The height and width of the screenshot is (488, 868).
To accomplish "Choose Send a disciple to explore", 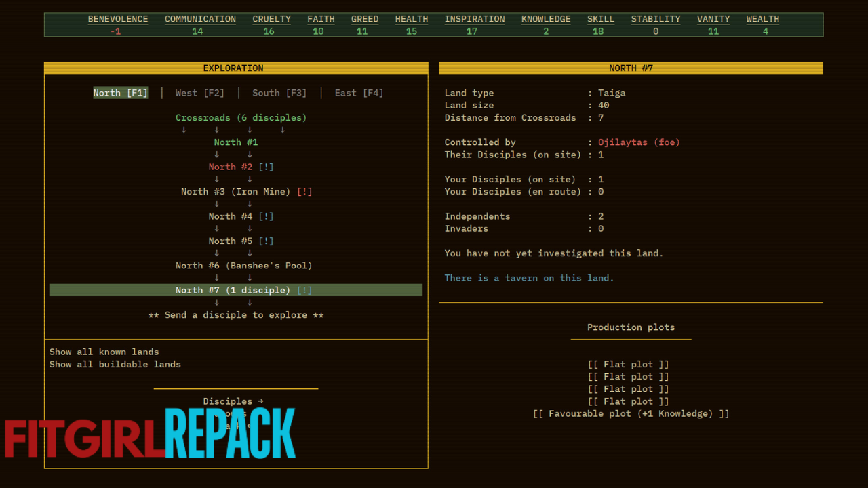I will (235, 315).
